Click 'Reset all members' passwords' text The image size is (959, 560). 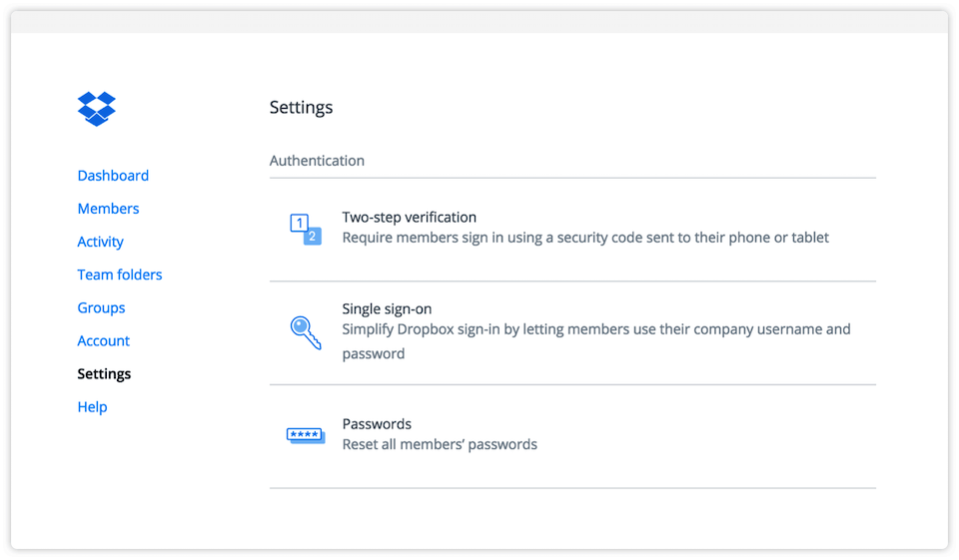[440, 444]
